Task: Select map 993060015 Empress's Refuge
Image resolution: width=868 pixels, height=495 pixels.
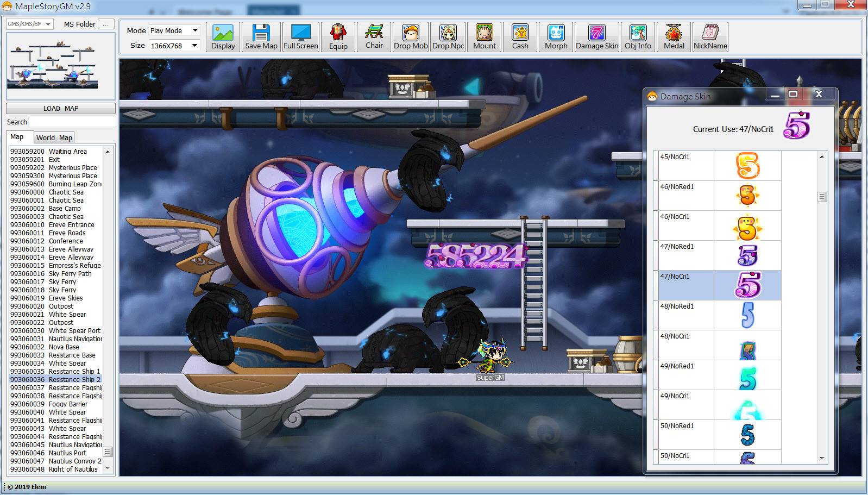Action: click(55, 265)
